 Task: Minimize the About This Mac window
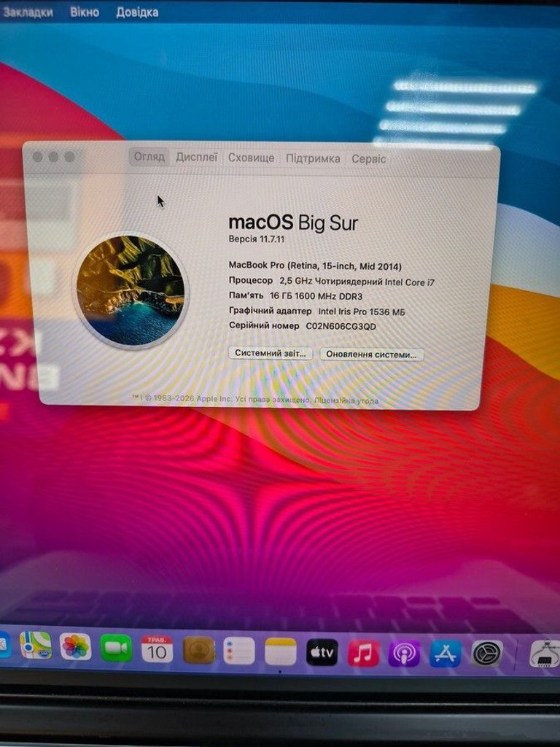click(53, 156)
